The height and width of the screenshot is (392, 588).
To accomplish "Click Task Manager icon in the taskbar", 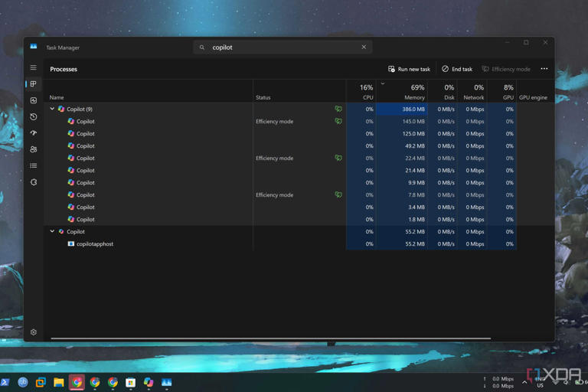I will [x=166, y=382].
